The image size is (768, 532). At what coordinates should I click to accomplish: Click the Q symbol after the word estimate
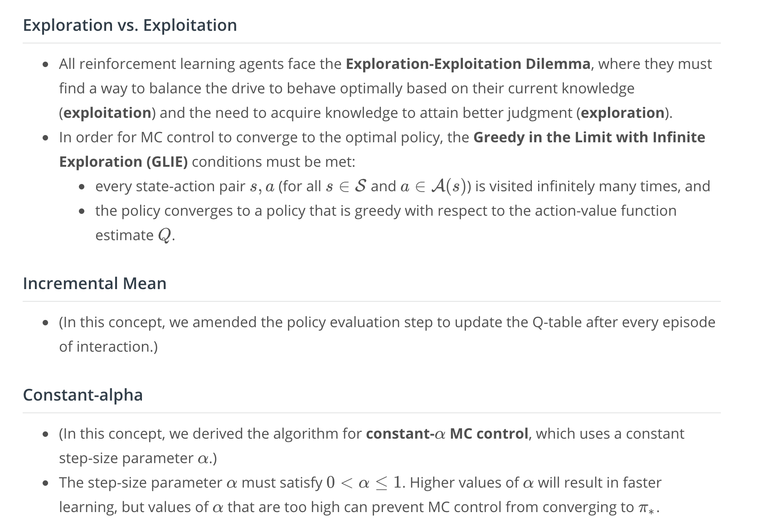(165, 236)
